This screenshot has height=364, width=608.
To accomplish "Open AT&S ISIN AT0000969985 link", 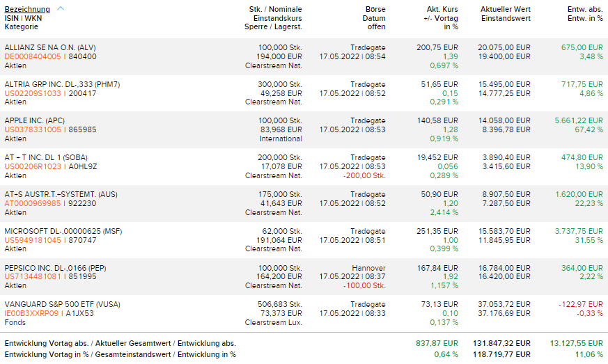I will (33, 203).
